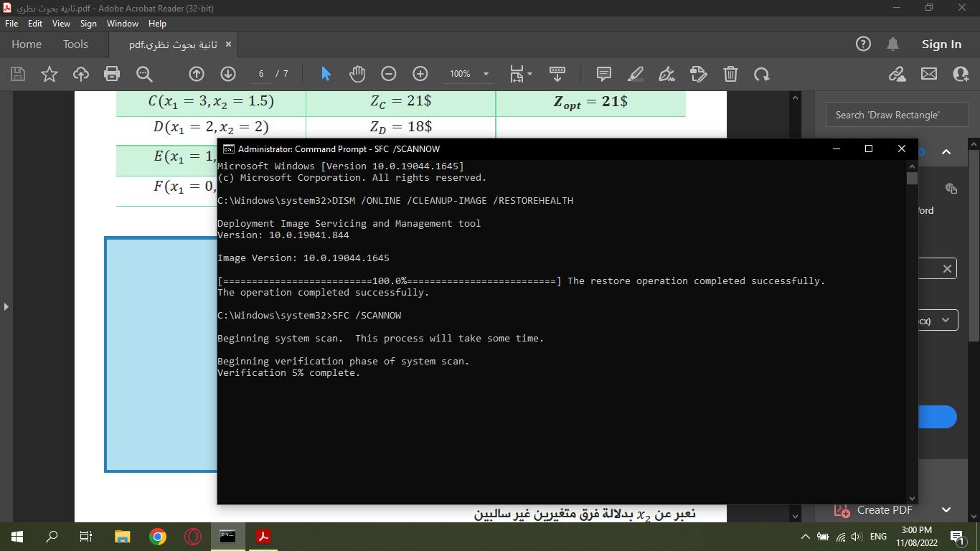980x551 pixels.
Task: Open the Help question mark button
Action: pyautogui.click(x=864, y=44)
